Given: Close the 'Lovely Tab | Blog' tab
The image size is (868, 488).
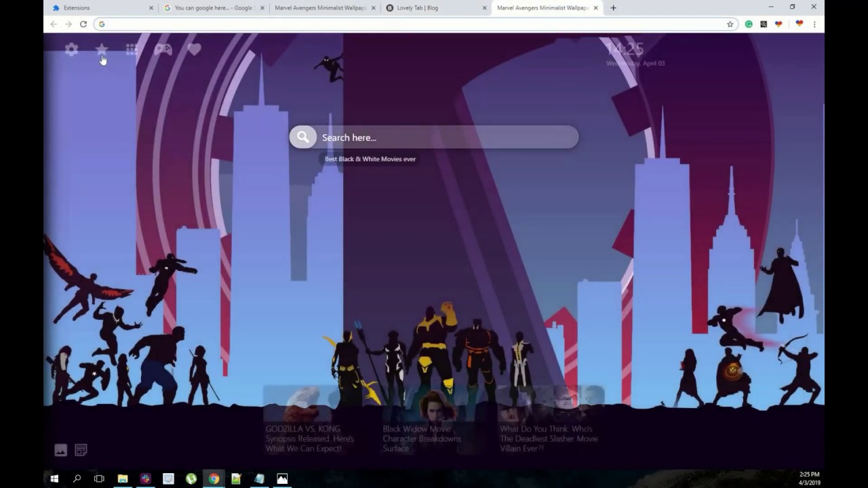Looking at the screenshot, I should click(x=485, y=8).
